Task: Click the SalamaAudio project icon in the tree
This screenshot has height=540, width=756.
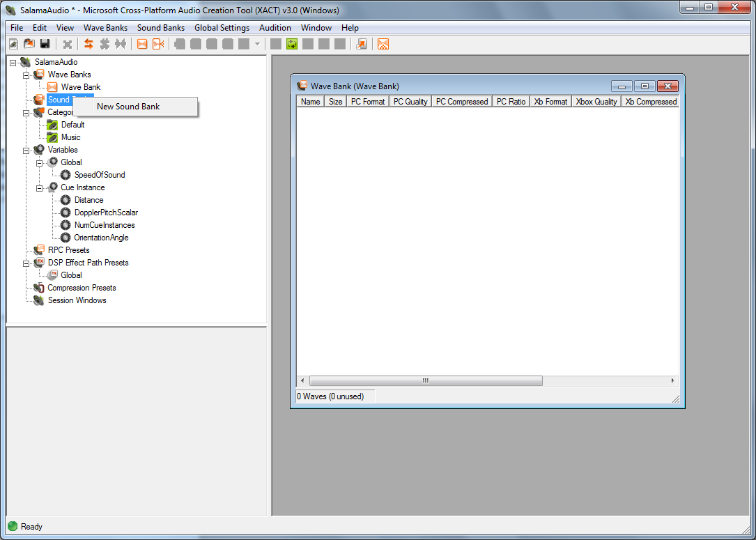Action: (x=26, y=62)
